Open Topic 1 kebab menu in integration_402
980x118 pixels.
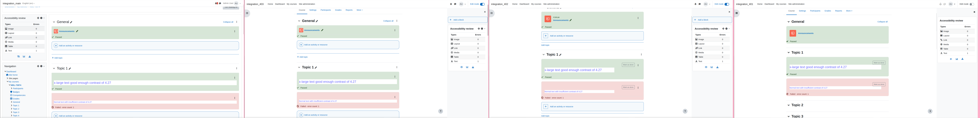tap(641, 54)
